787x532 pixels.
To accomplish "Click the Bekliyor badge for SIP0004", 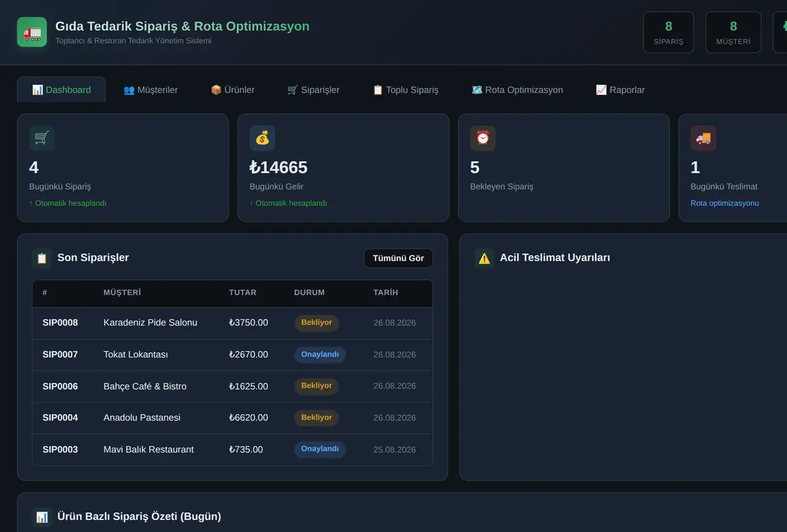I will click(x=317, y=418).
